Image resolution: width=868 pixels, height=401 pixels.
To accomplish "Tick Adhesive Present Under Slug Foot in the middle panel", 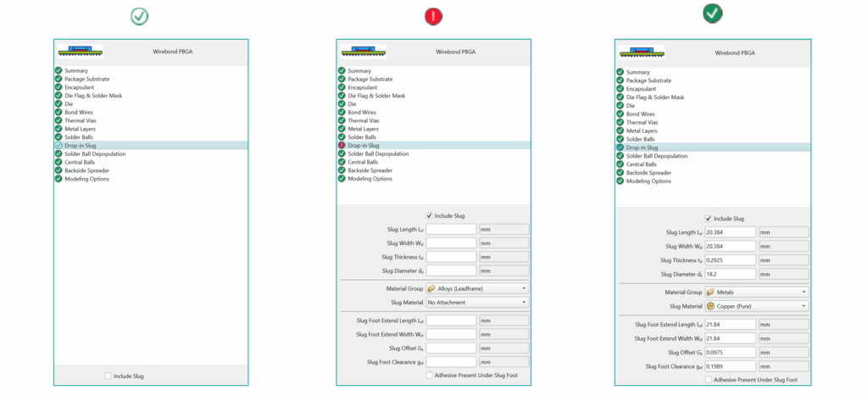I will coord(429,375).
